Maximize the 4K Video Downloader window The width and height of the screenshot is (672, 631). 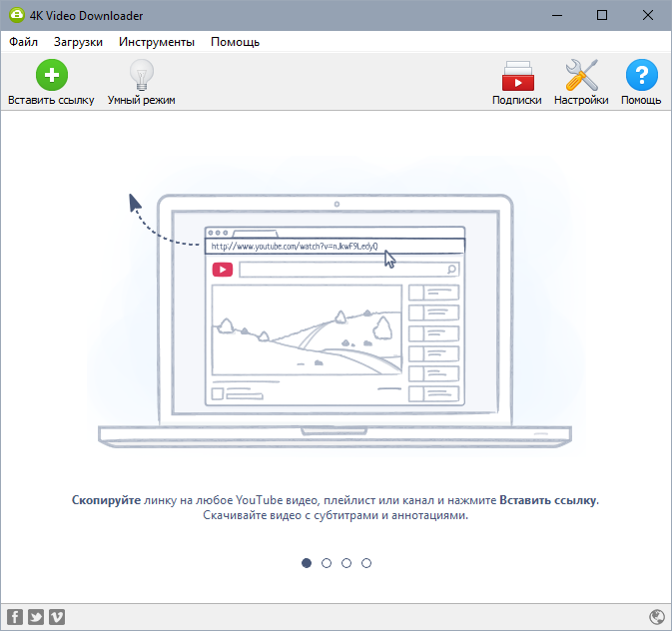(602, 15)
